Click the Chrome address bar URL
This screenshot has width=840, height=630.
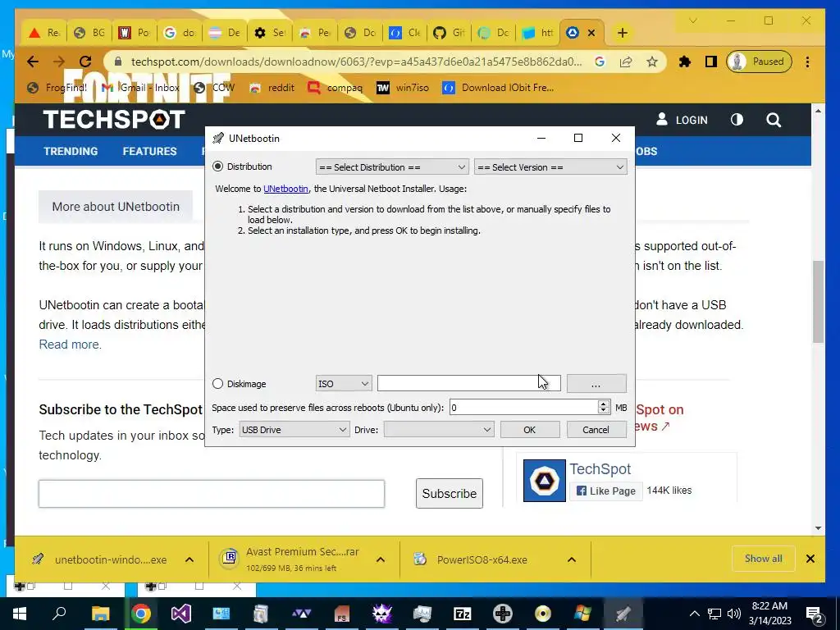(x=356, y=62)
